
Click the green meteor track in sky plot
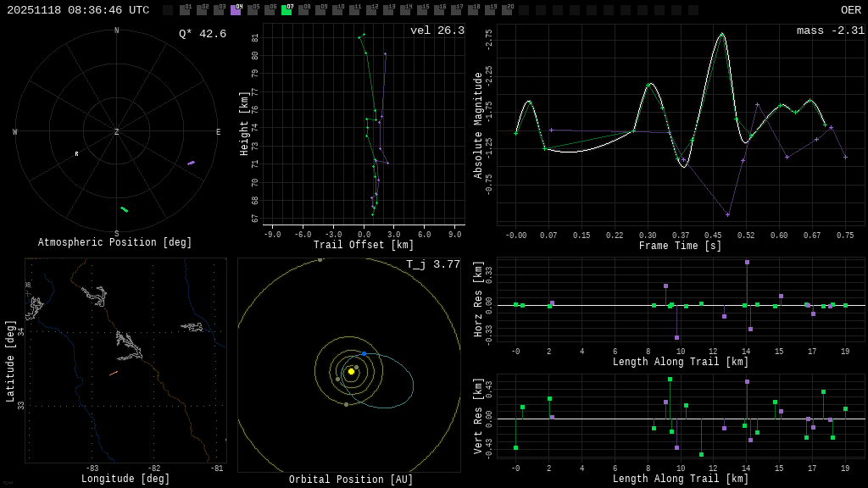point(125,209)
